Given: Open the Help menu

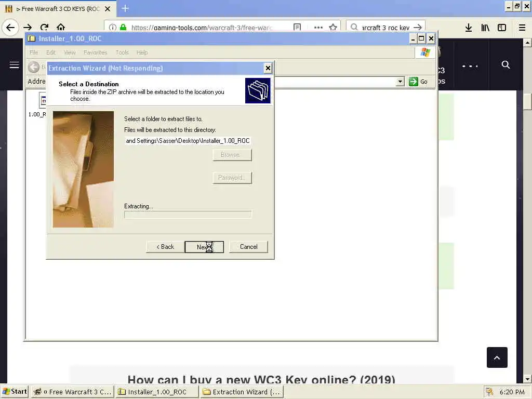Looking at the screenshot, I should (x=142, y=52).
